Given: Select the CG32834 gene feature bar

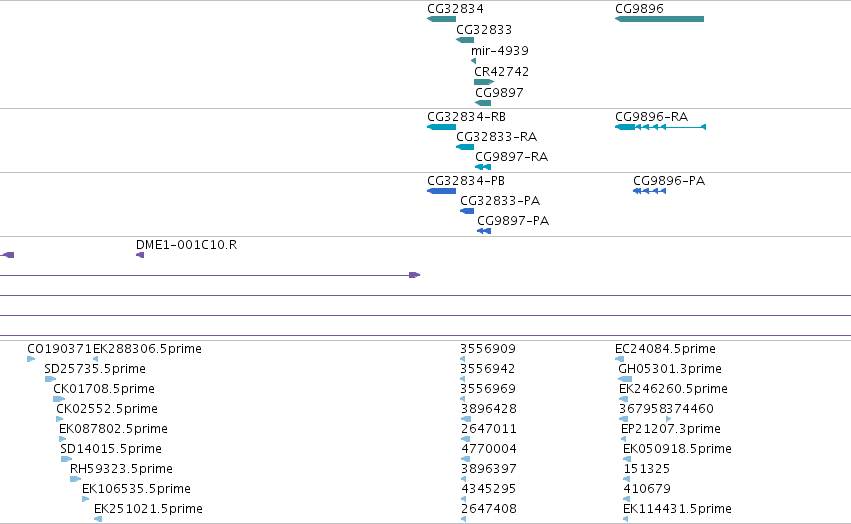Looking at the screenshot, I should (441, 19).
